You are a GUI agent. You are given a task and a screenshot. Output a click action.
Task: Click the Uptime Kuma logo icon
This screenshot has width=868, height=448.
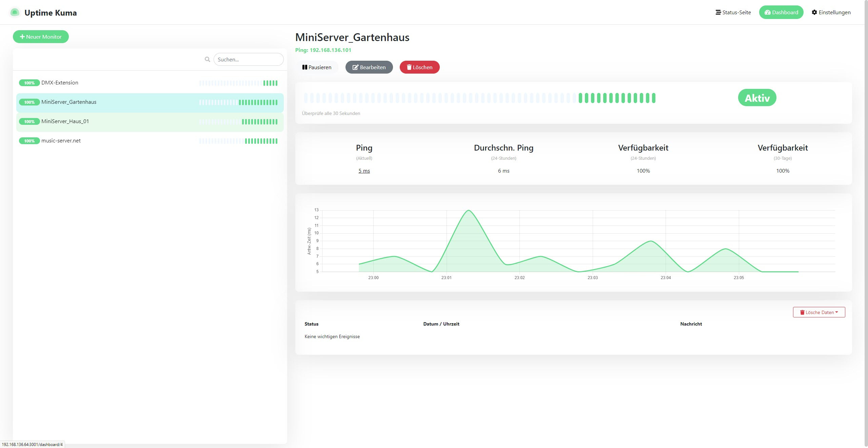15,13
